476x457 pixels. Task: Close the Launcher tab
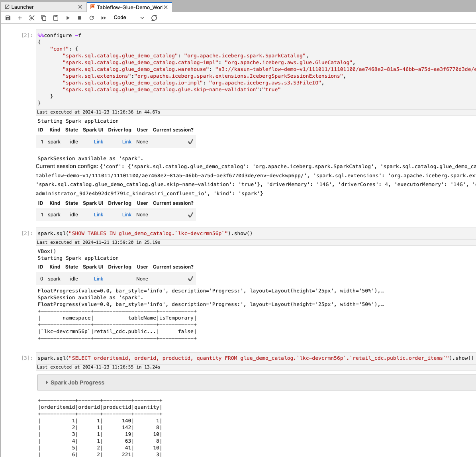tap(80, 7)
